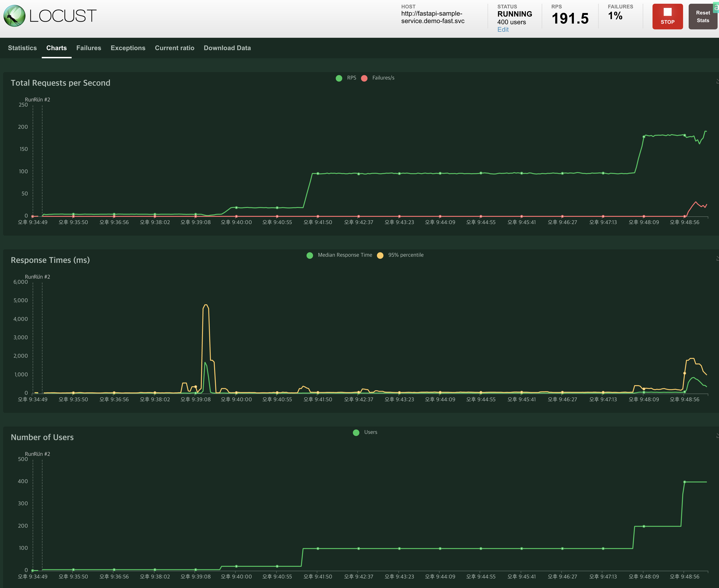719x588 pixels.
Task: Click the Locust grasshopper logo
Action: click(14, 16)
